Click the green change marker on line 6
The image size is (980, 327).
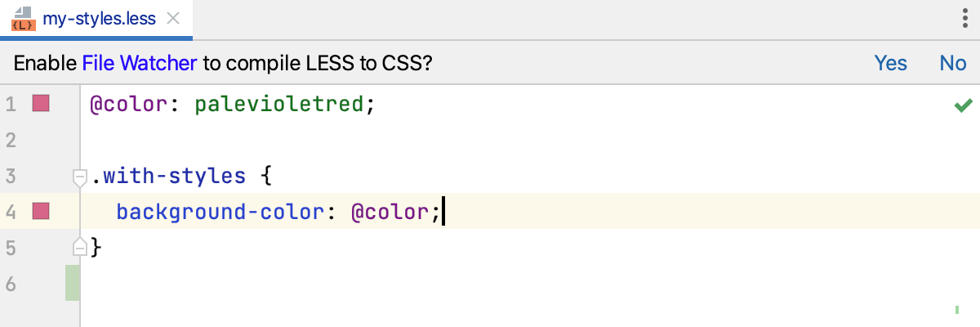tap(73, 283)
